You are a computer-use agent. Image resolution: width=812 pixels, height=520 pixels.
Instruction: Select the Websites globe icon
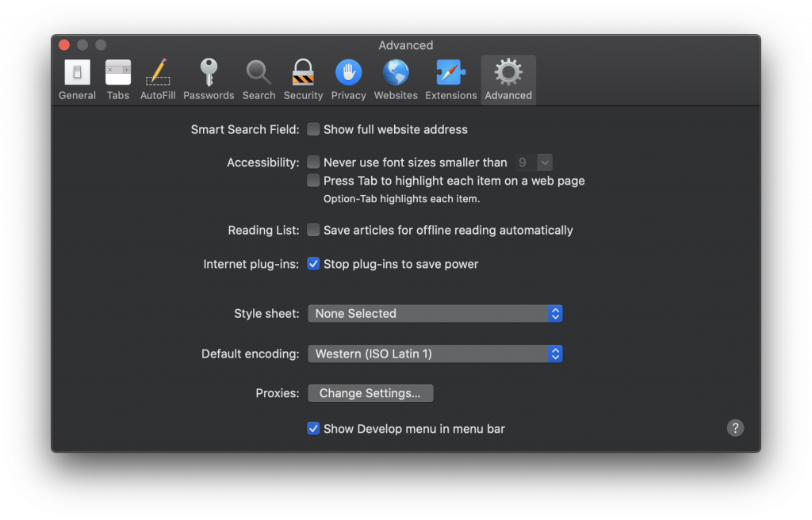pyautogui.click(x=396, y=74)
